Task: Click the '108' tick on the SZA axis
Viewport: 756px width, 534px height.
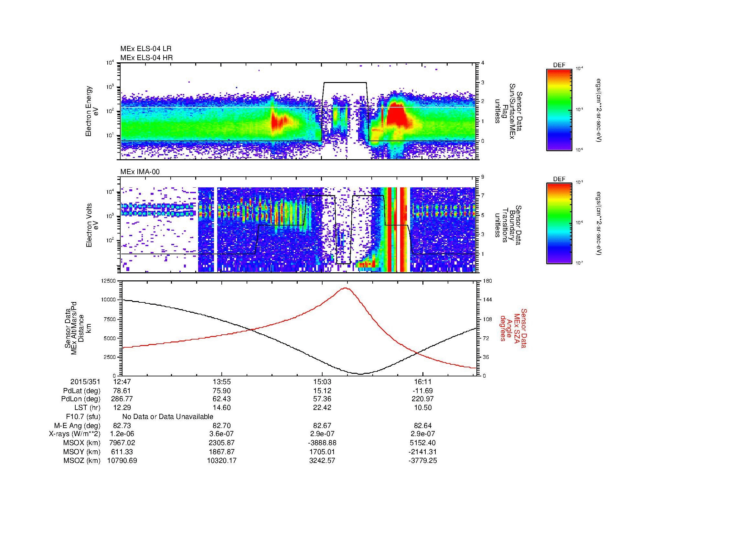Action: coord(487,319)
